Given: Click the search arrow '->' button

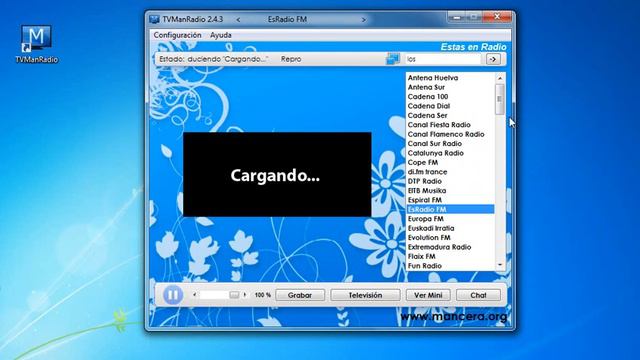Looking at the screenshot, I should (493, 59).
